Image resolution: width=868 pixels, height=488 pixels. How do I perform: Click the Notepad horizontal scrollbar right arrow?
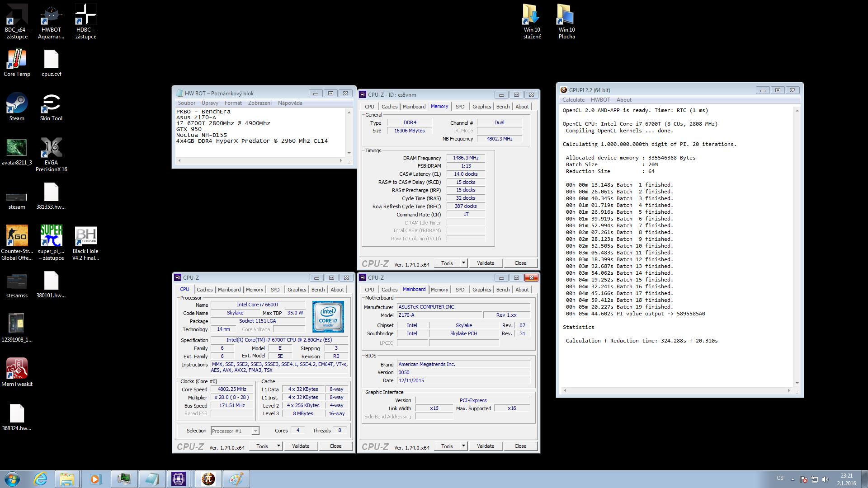(x=341, y=160)
